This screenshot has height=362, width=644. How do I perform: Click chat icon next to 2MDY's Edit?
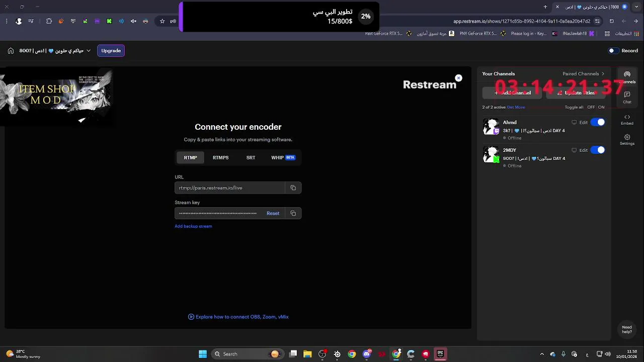point(574,150)
